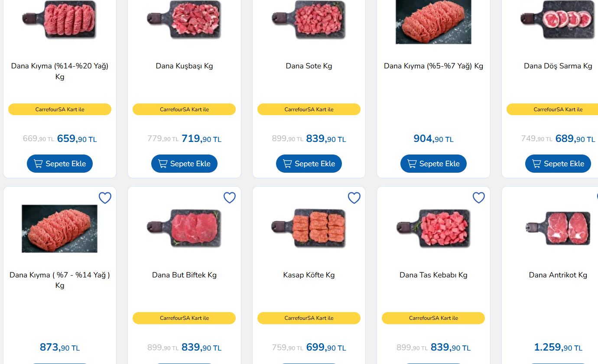Click the cart icon on Dana Kuşbaşı's Sepete Ekle button
The width and height of the screenshot is (598, 364).
click(x=163, y=164)
